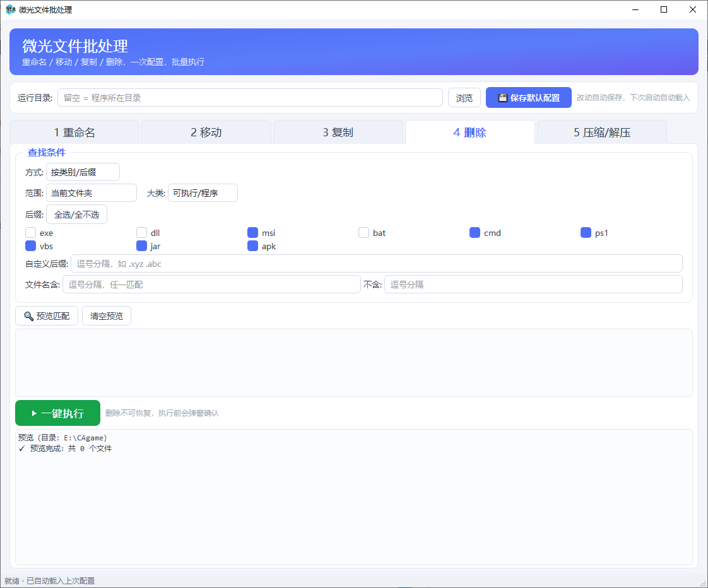The image size is (708, 588).
Task: Click the hint 删除不可恢复，执行前会弹窗确认
Action: (x=162, y=413)
